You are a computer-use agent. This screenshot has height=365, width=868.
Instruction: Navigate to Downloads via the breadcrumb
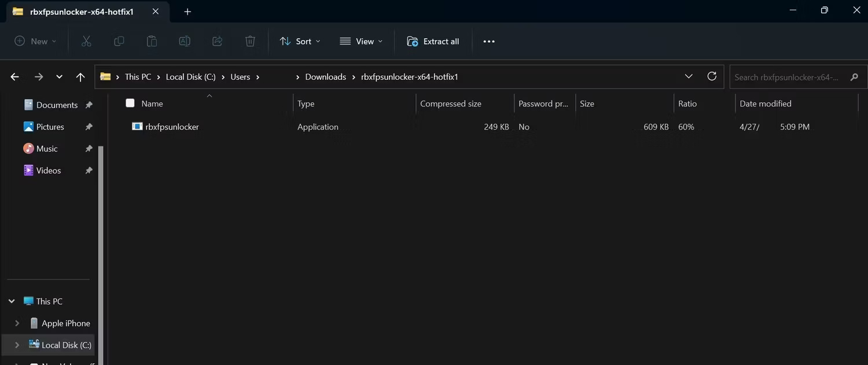pos(325,76)
